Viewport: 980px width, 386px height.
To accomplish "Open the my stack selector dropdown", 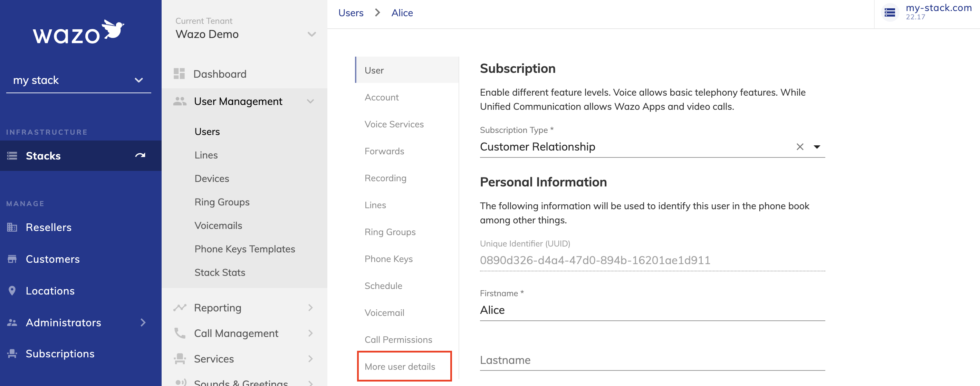I will 139,80.
